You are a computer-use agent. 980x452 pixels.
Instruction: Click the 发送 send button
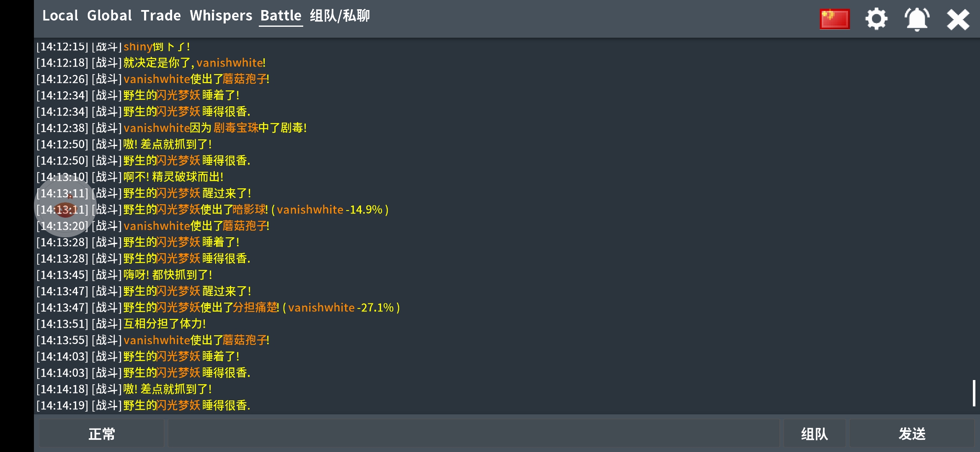click(x=912, y=434)
